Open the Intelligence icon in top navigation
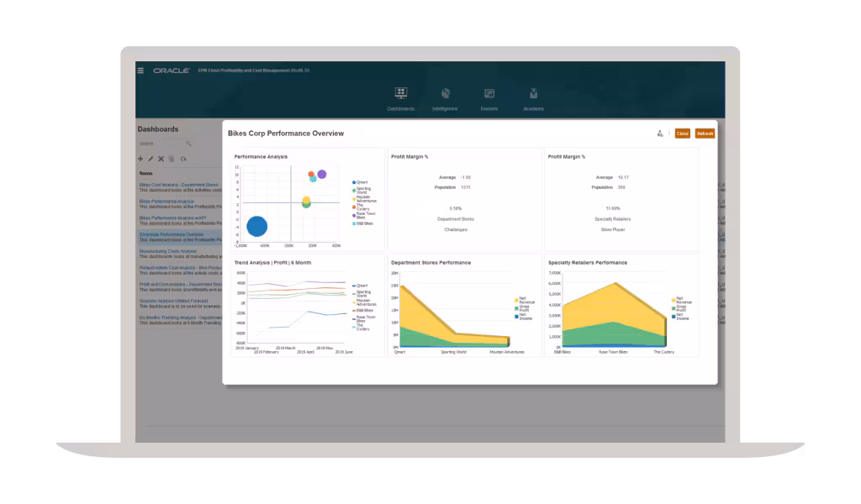 click(x=446, y=94)
